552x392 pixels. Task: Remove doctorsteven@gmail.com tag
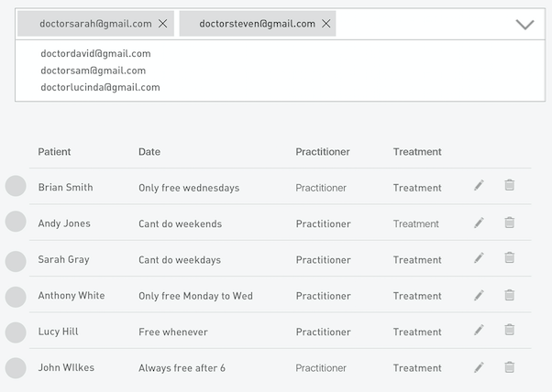[326, 24]
